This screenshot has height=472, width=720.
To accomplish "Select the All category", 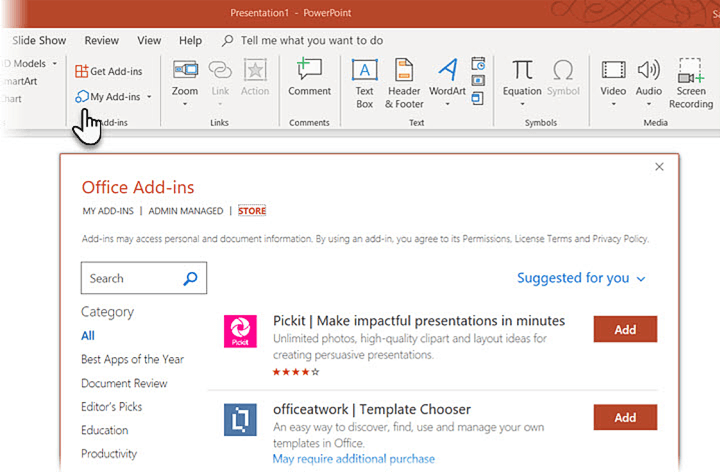I will (88, 336).
